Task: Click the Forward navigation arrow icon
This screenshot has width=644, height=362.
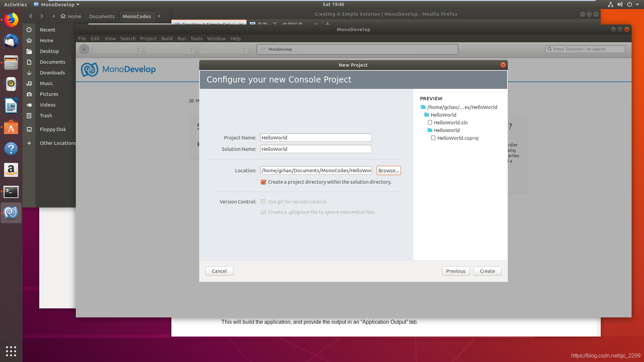Action: click(41, 16)
